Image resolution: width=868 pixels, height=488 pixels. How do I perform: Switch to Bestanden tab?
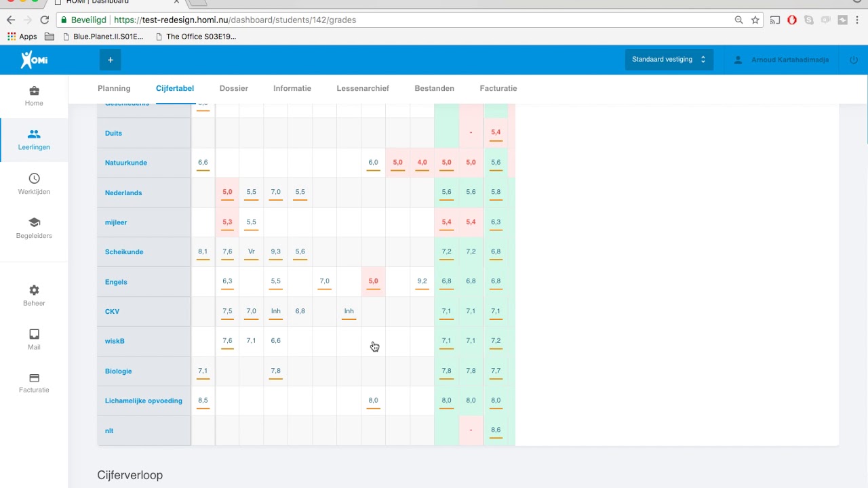(x=435, y=88)
